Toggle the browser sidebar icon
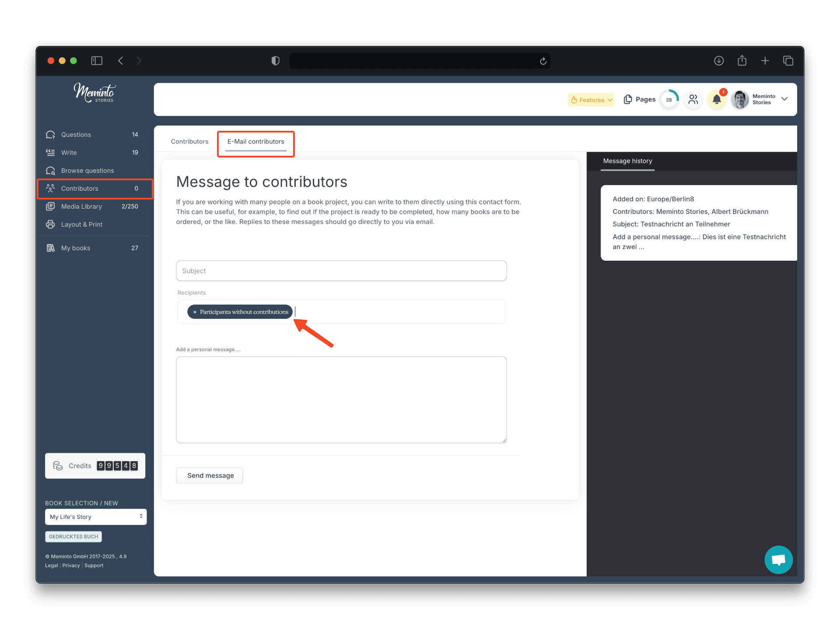Viewport: 840px width, 630px height. (x=97, y=61)
